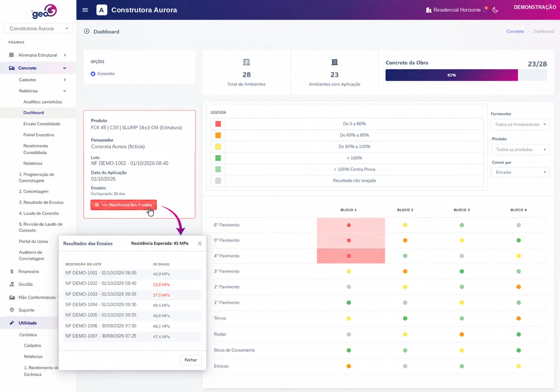Screen dimensions: 560x392
Task: Click the Não Conformidade sidebar icon
Action: coord(12,298)
